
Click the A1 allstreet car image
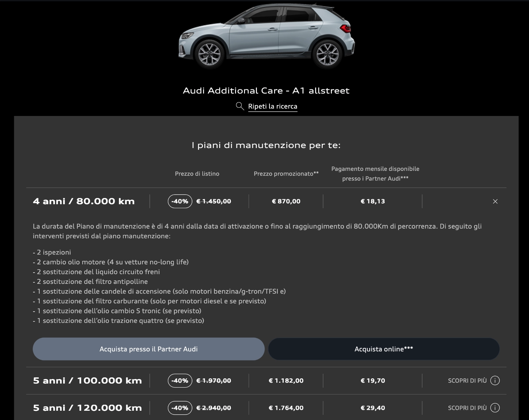[266, 36]
